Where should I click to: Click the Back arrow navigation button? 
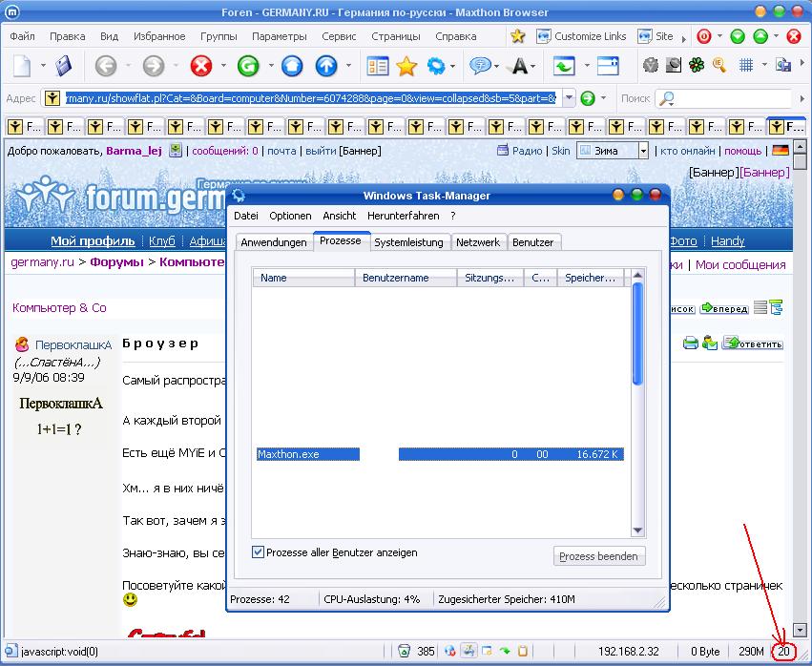coord(106,66)
